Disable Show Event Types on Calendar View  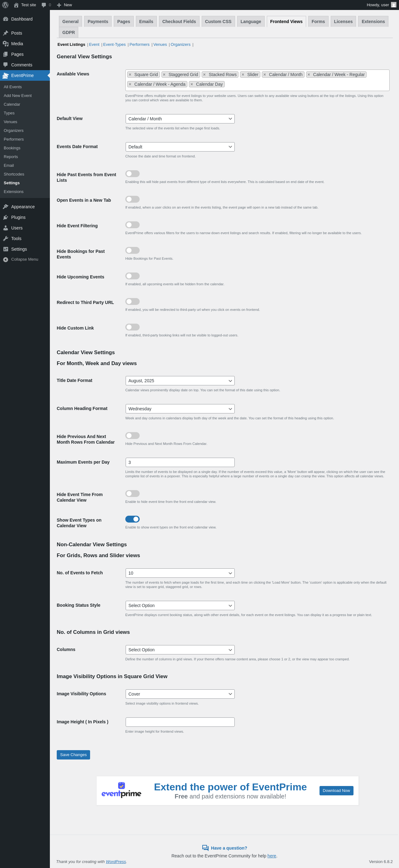(132, 519)
